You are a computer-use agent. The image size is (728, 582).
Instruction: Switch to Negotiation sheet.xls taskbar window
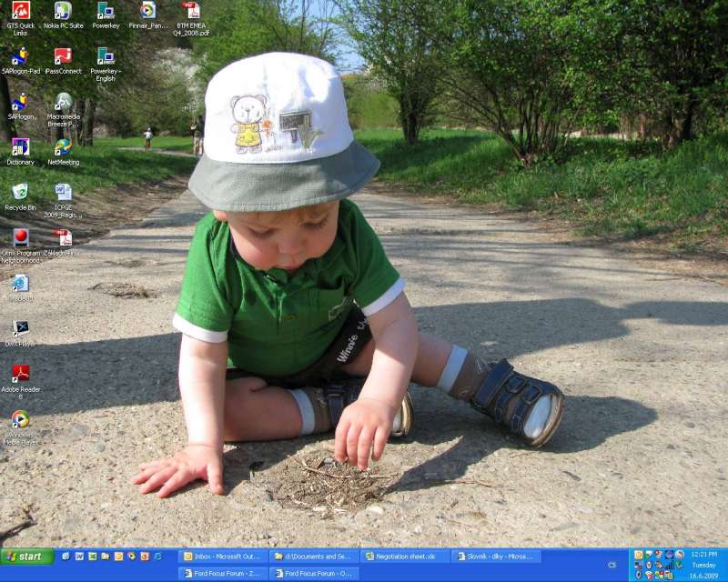(404, 556)
